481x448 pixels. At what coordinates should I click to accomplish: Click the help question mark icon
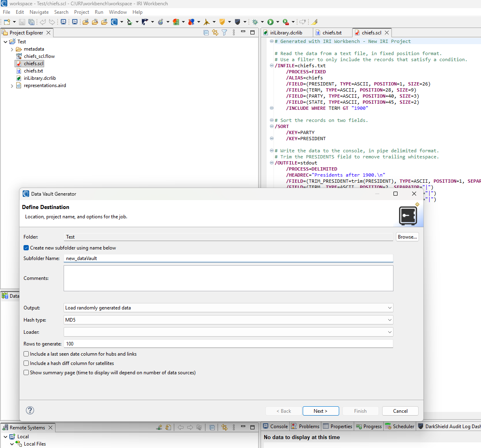click(x=30, y=410)
